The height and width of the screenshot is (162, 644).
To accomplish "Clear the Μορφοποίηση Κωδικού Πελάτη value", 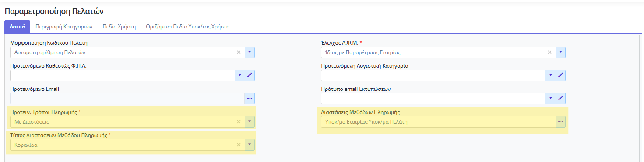I will [x=239, y=52].
